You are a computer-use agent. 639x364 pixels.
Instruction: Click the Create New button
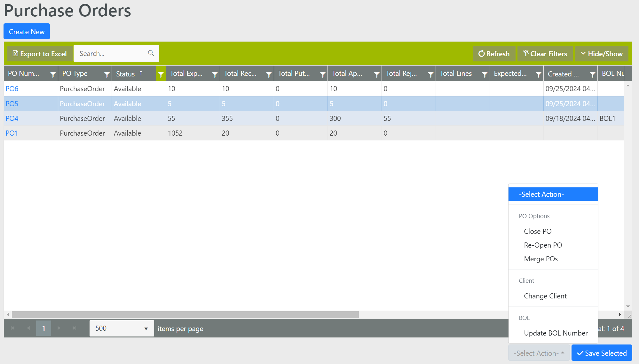[x=27, y=32]
